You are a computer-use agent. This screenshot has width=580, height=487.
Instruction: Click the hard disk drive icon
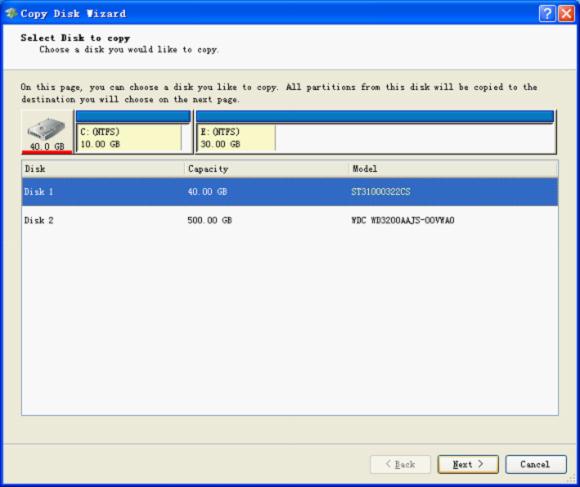[46, 128]
